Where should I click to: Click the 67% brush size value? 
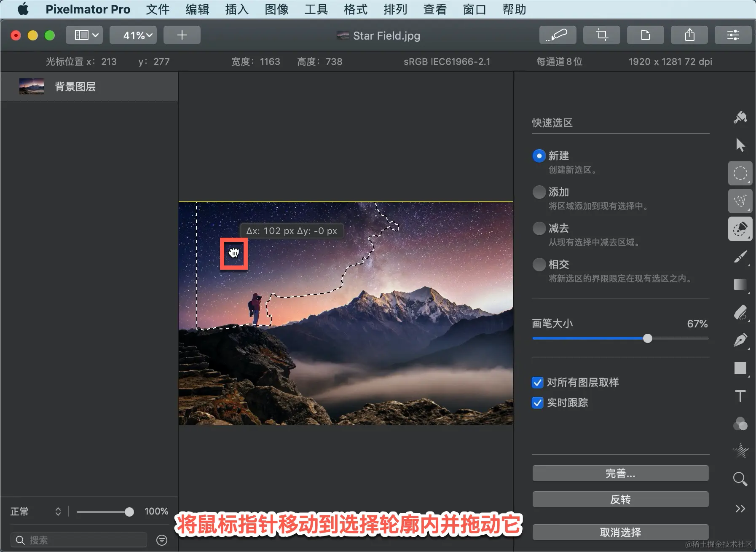(697, 324)
